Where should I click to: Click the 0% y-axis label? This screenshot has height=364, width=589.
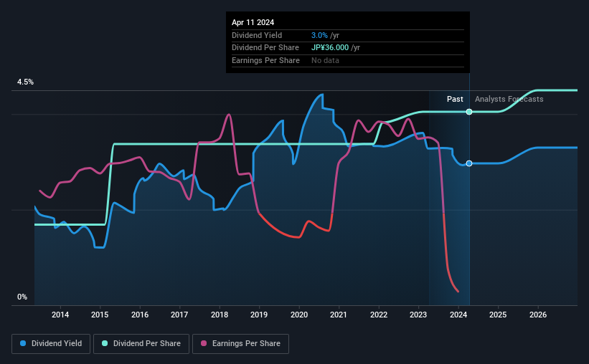[x=22, y=297]
